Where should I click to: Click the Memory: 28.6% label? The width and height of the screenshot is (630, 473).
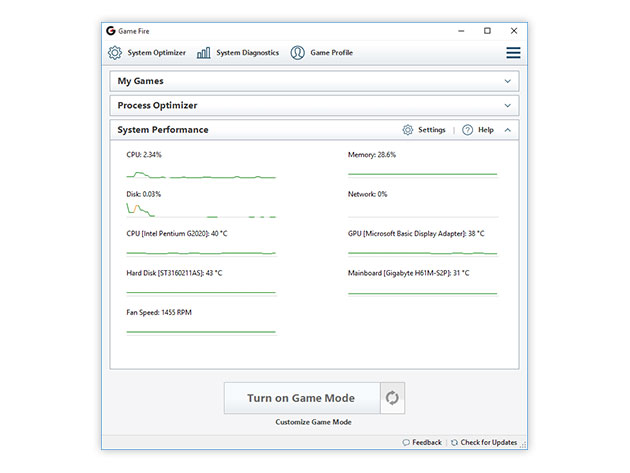point(372,155)
